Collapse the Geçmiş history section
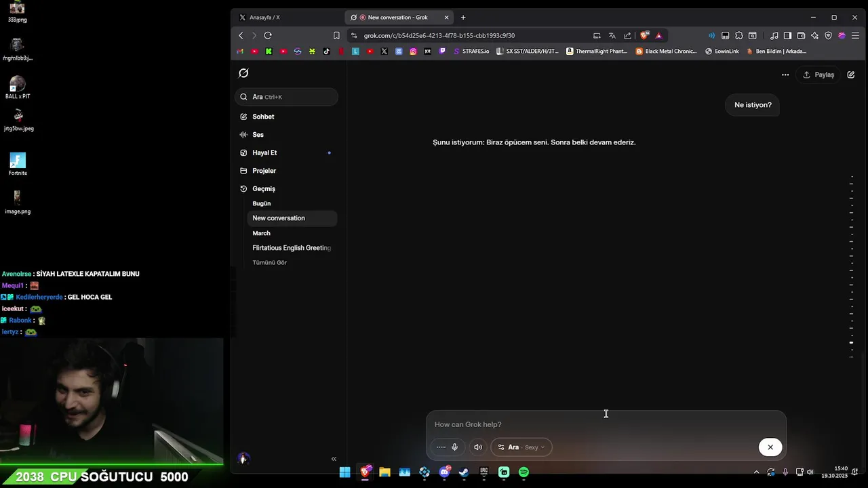The width and height of the screenshot is (868, 488). (264, 189)
